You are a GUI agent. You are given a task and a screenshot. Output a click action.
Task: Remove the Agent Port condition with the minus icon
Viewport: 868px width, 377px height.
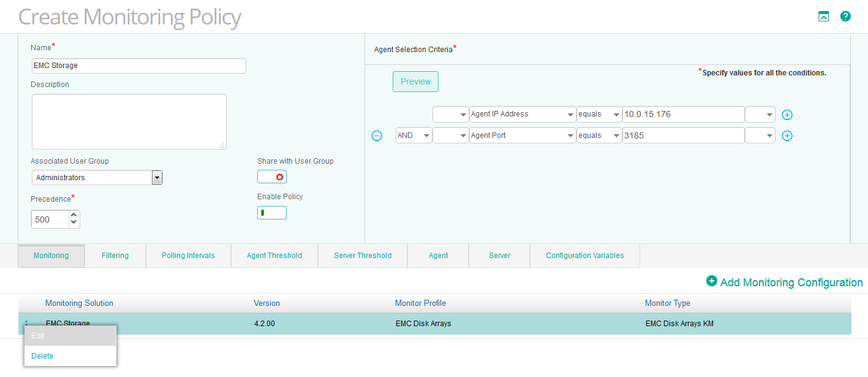[x=377, y=135]
